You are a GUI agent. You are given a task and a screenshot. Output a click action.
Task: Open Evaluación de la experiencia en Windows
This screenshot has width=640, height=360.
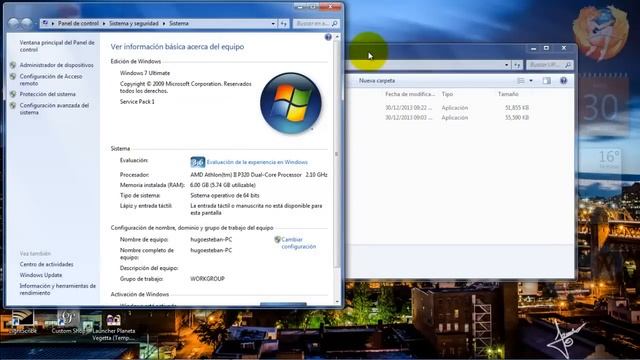pos(257,162)
